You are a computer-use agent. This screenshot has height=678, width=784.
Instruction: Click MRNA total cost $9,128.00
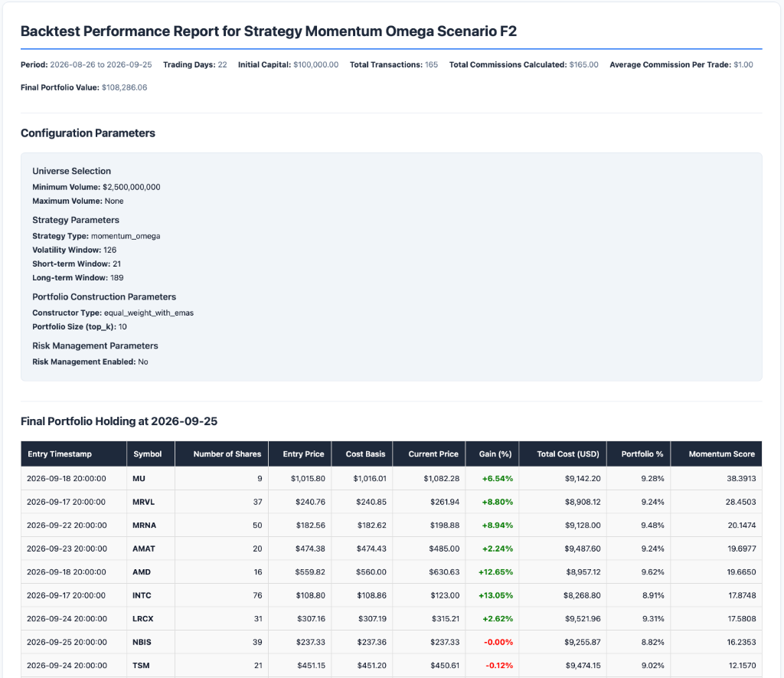click(563, 526)
